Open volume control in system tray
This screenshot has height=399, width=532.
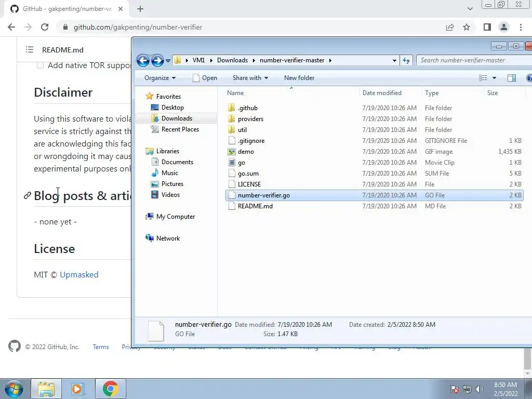(480, 389)
